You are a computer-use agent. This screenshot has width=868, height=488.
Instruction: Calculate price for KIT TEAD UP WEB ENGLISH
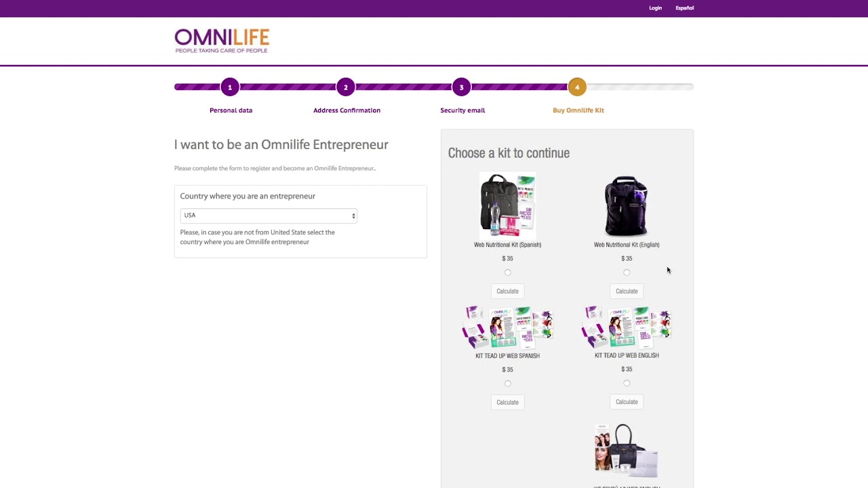tap(627, 402)
